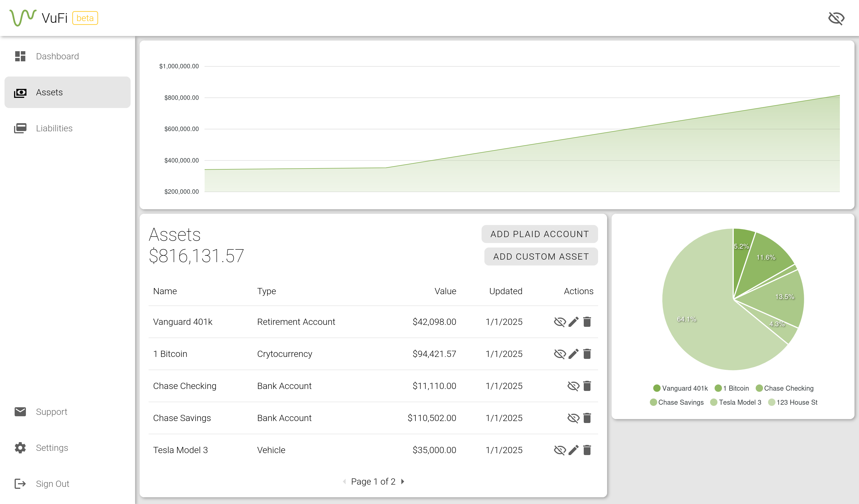This screenshot has width=859, height=504.
Task: Go to next page of assets
Action: [402, 481]
